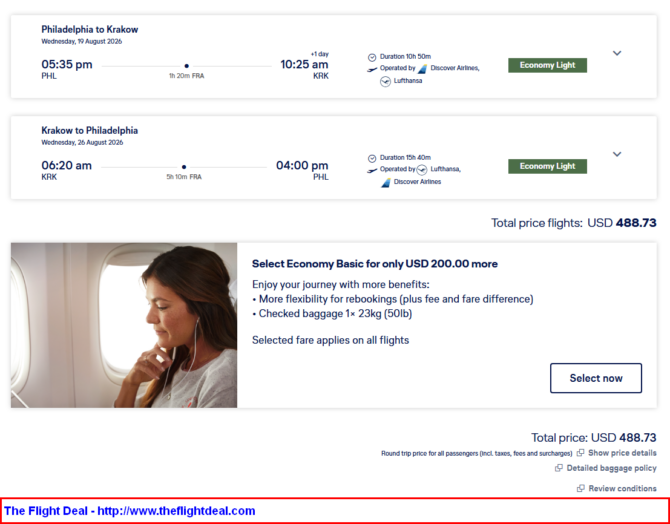Click the icon next to Detailed baggage policy
The width and height of the screenshot is (670, 524).
click(x=559, y=468)
